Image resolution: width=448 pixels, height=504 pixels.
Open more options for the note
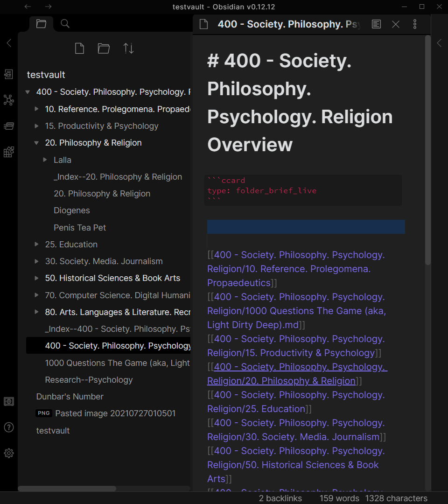click(415, 24)
